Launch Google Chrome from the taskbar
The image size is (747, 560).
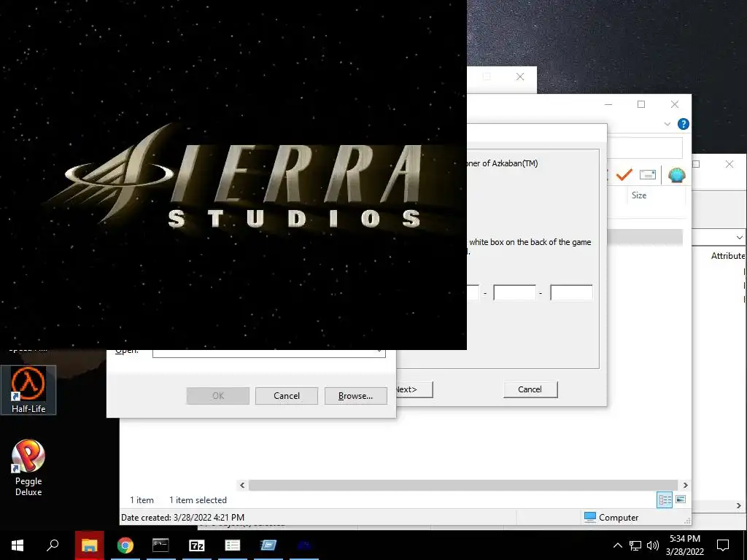pos(125,545)
